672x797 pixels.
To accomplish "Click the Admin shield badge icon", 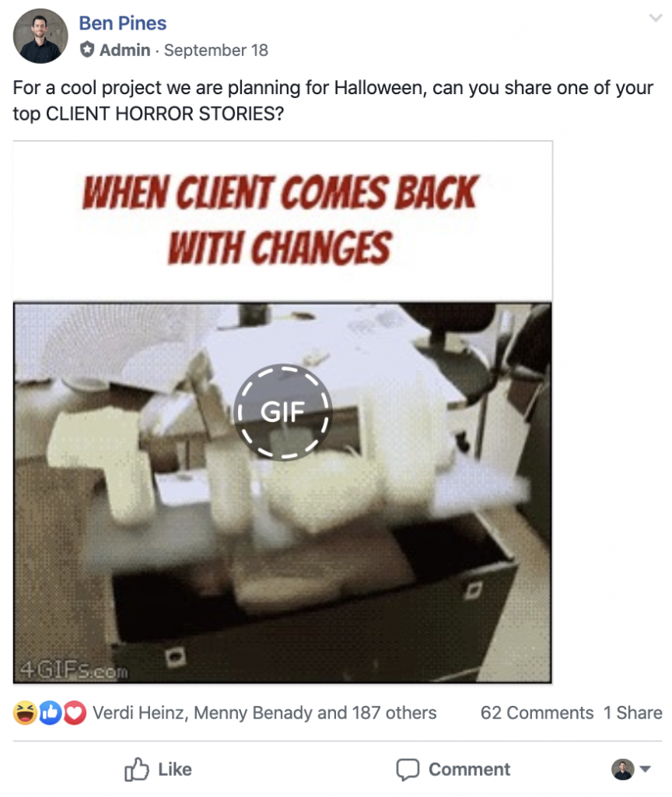I will point(87,50).
